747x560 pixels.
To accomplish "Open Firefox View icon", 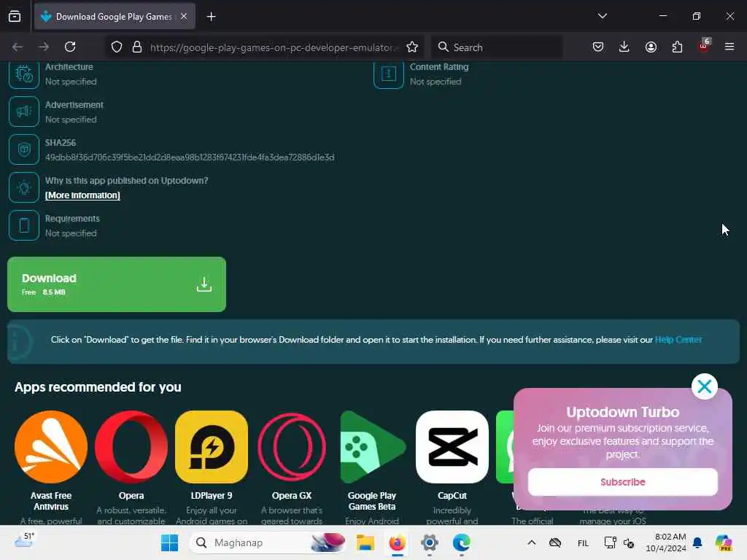I will point(15,17).
